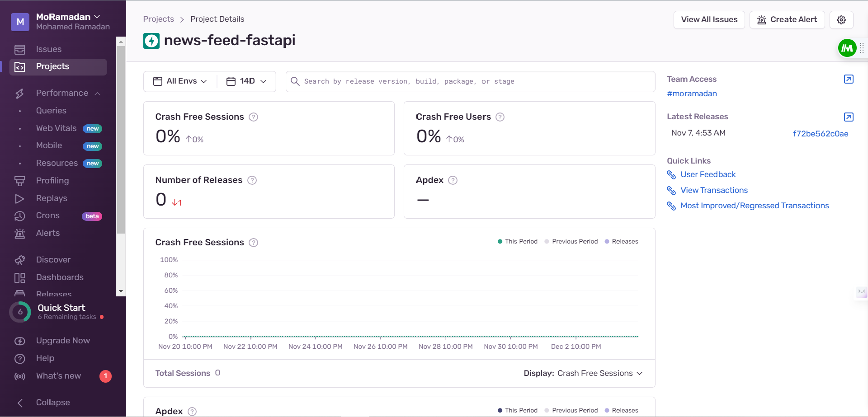The image size is (868, 417).
Task: Click the Crons clock icon in sidebar
Action: [19, 216]
